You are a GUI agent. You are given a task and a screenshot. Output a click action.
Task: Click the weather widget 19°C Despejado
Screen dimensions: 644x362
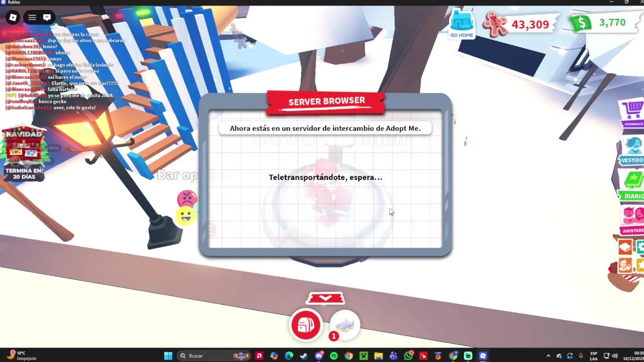tap(23, 356)
